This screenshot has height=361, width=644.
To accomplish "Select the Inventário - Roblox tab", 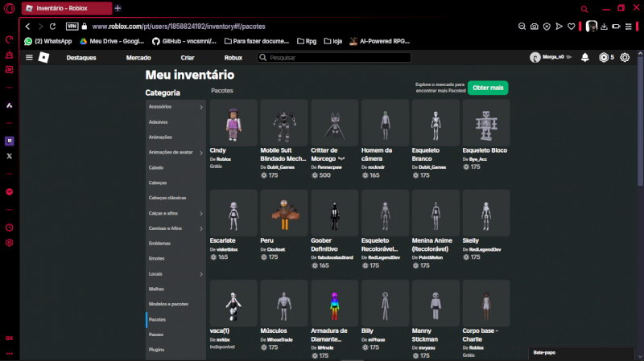I will pos(67,8).
